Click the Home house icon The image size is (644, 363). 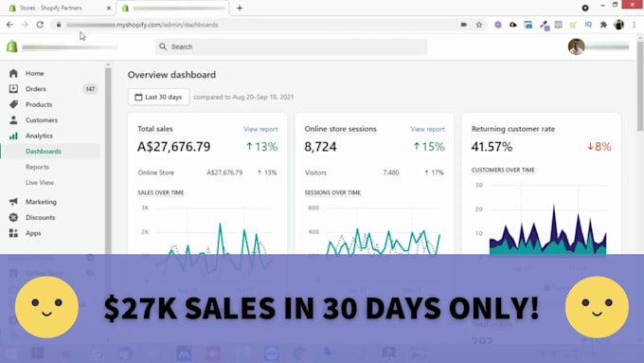coord(13,73)
